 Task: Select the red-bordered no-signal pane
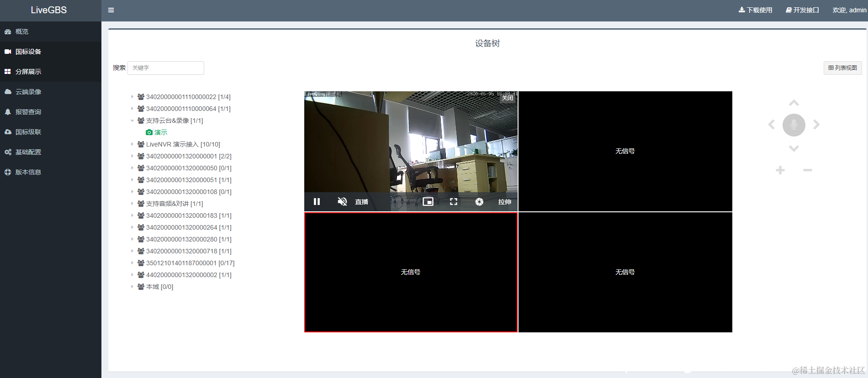tap(411, 272)
